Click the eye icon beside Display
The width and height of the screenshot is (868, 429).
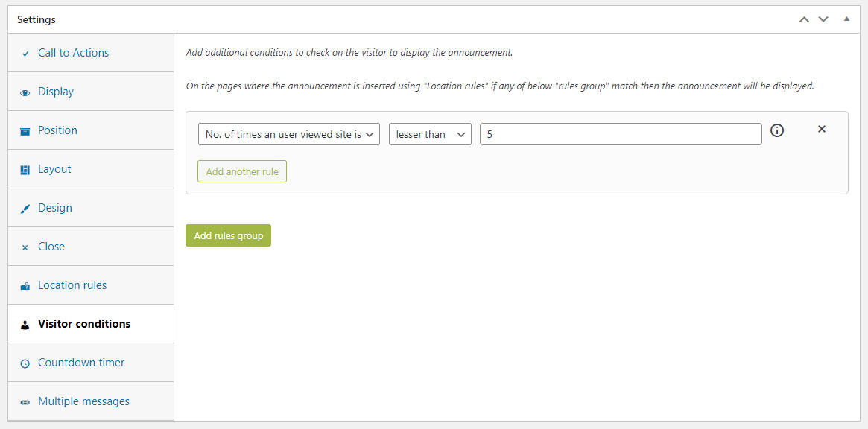(25, 91)
